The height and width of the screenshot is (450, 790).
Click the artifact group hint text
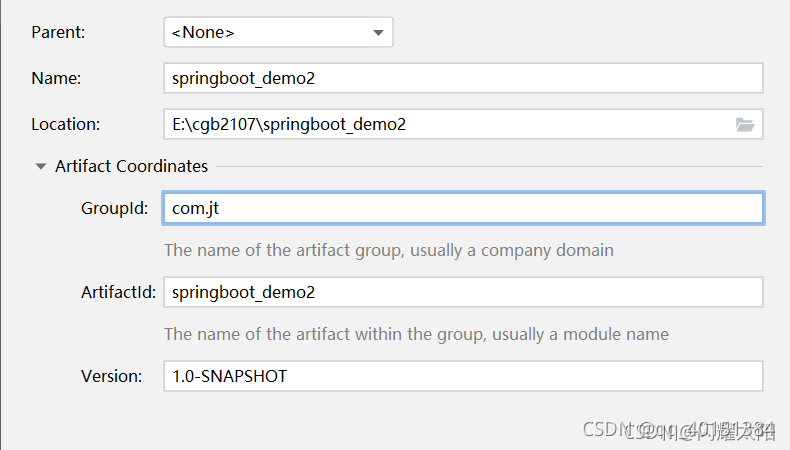point(389,250)
